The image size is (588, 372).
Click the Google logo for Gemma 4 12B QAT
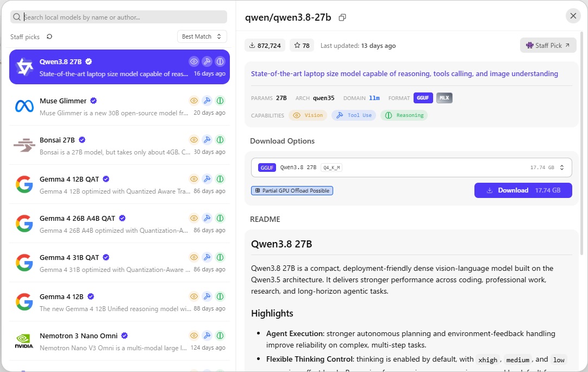24,185
